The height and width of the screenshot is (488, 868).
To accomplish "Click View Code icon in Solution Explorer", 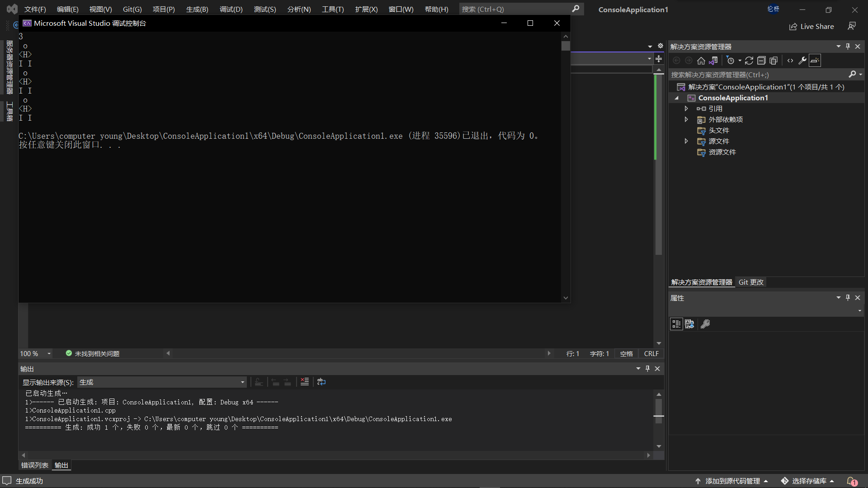I will (790, 61).
